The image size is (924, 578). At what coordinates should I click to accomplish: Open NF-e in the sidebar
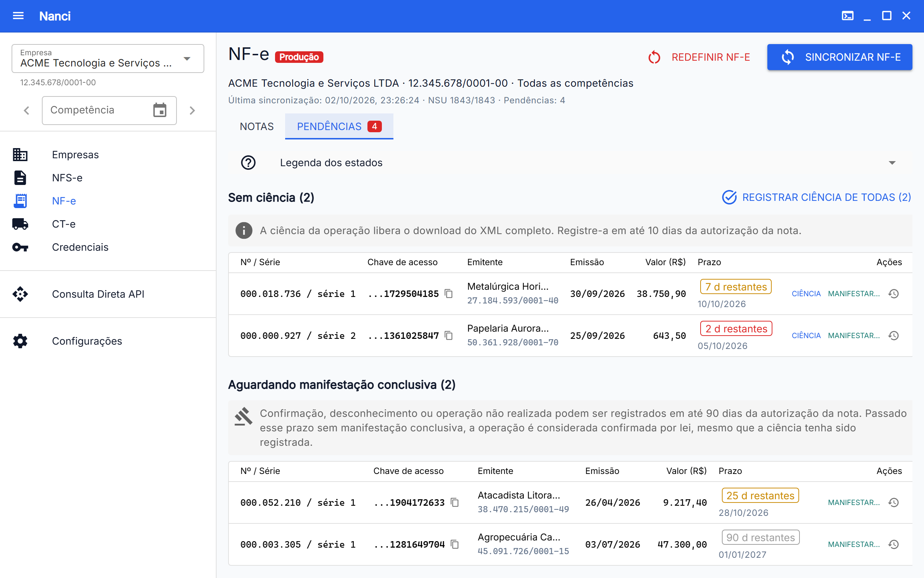pos(108,201)
